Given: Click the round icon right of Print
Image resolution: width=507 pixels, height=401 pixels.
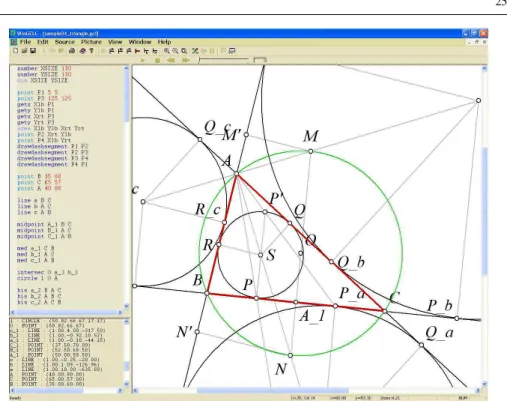Looking at the screenshot, I should coord(82,51).
